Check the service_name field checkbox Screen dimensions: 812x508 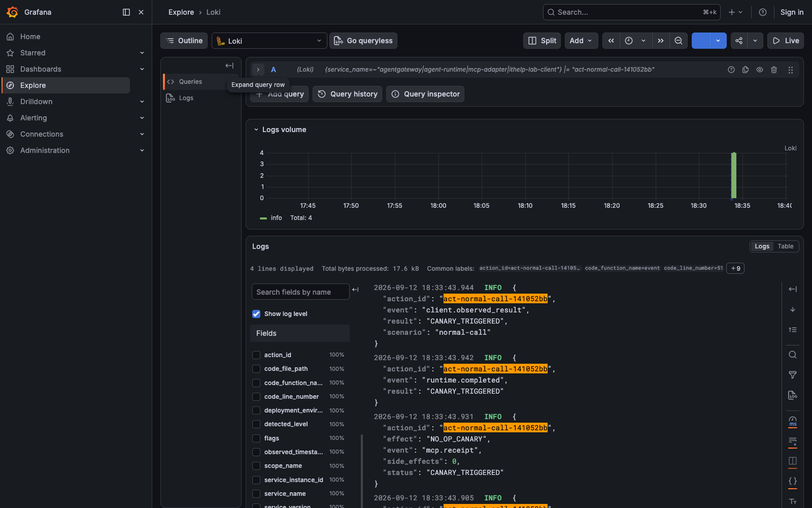coord(256,494)
